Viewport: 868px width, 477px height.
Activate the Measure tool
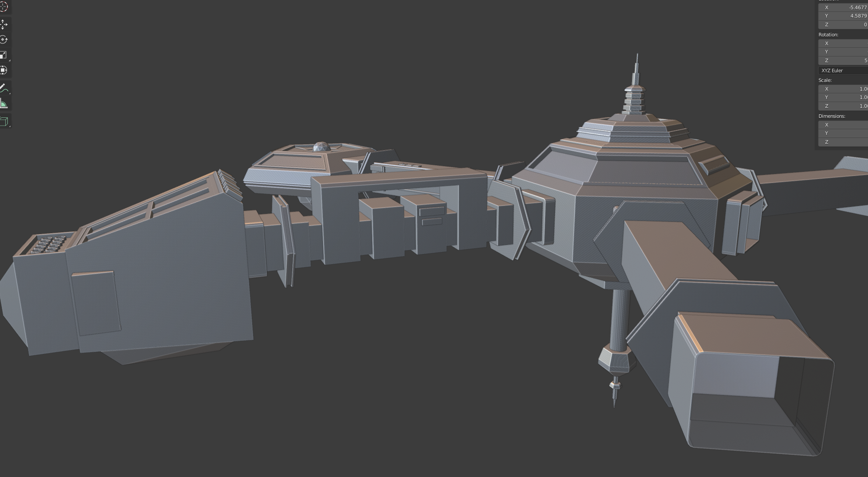(4, 104)
